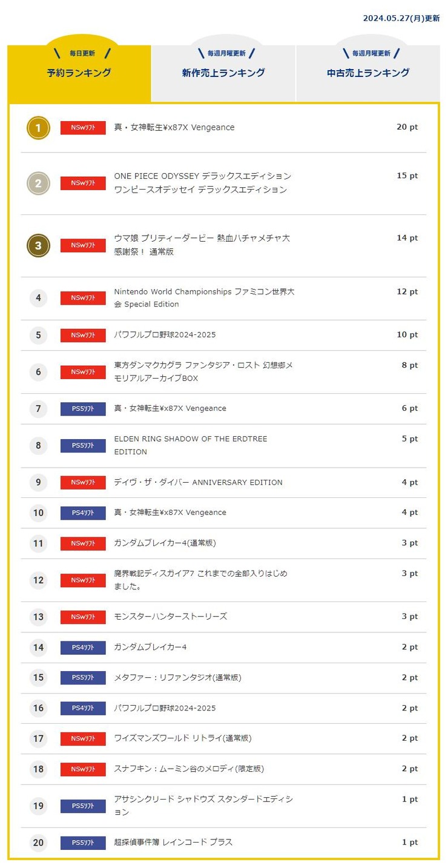The height and width of the screenshot is (868, 448).
Task: Select the 予約ランキング tab
Action: pos(79,73)
